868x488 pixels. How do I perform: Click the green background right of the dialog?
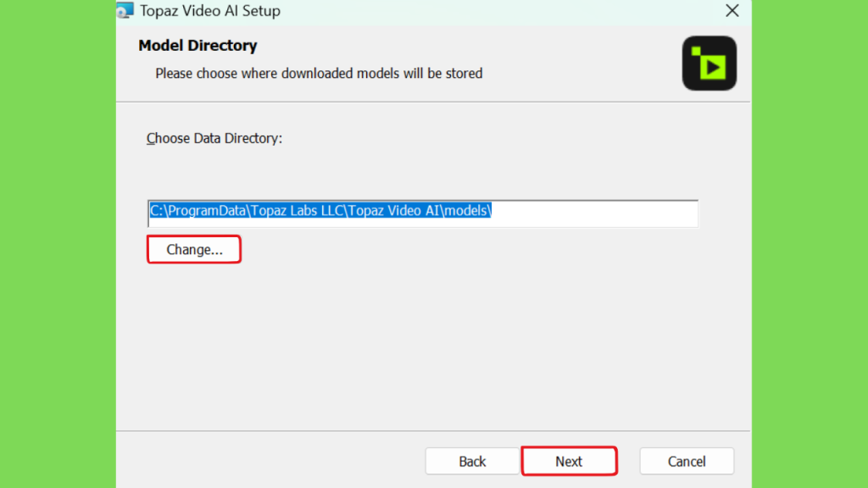pyautogui.click(x=810, y=244)
